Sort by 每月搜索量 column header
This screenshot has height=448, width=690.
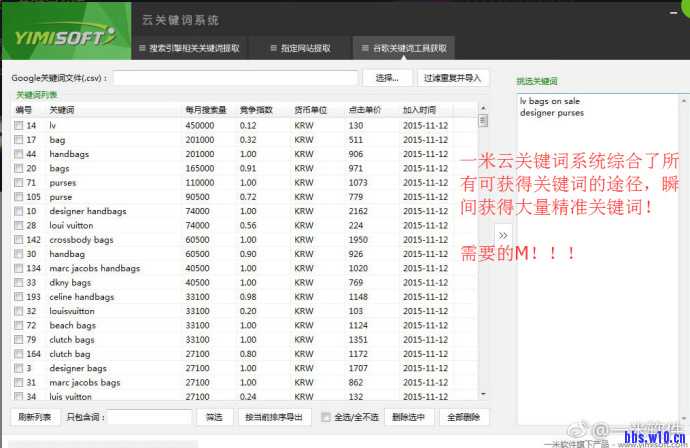[x=208, y=110]
